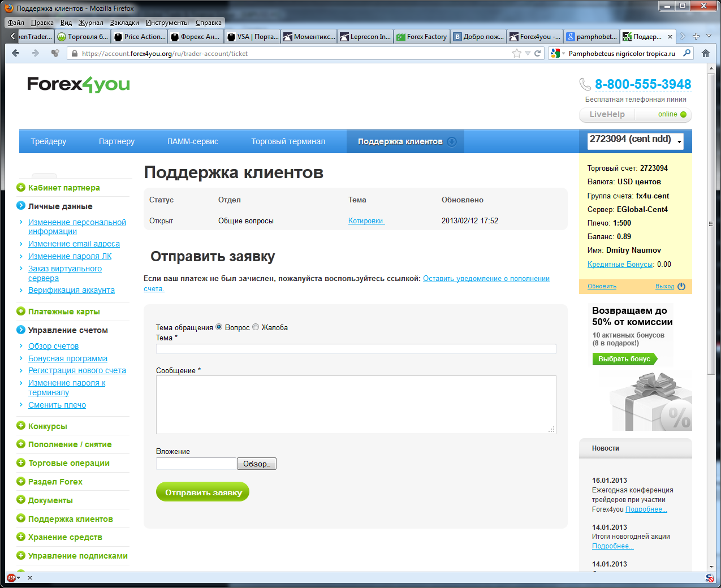Click the green plus icon beside Платежные карты
The image size is (721, 588).
pyautogui.click(x=21, y=311)
